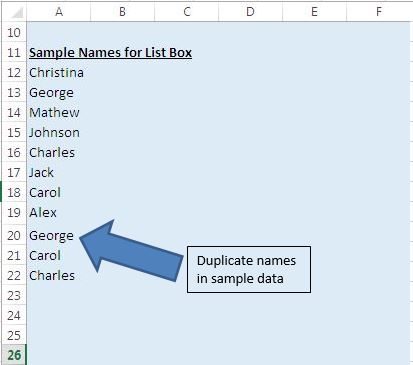Screen dimensions: 413x365
Task: Select column E header
Action: [x=314, y=12]
